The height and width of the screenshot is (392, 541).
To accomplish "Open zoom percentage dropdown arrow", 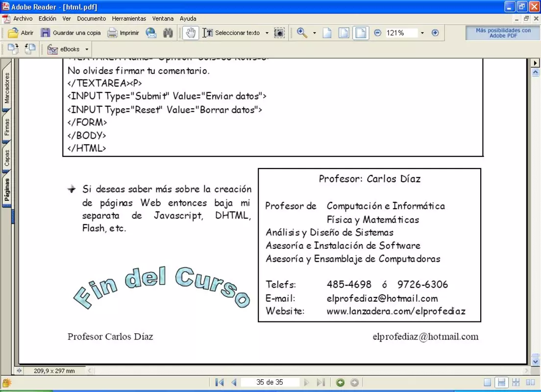I will point(422,33).
